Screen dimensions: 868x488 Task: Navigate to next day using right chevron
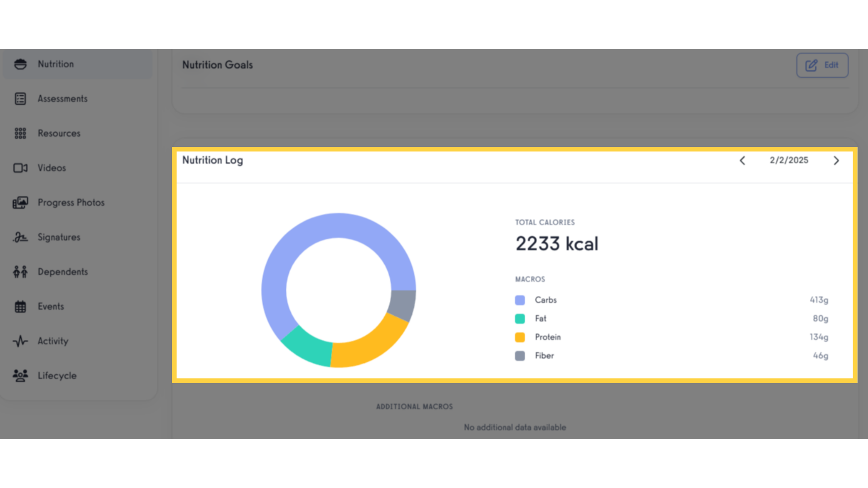pos(836,160)
